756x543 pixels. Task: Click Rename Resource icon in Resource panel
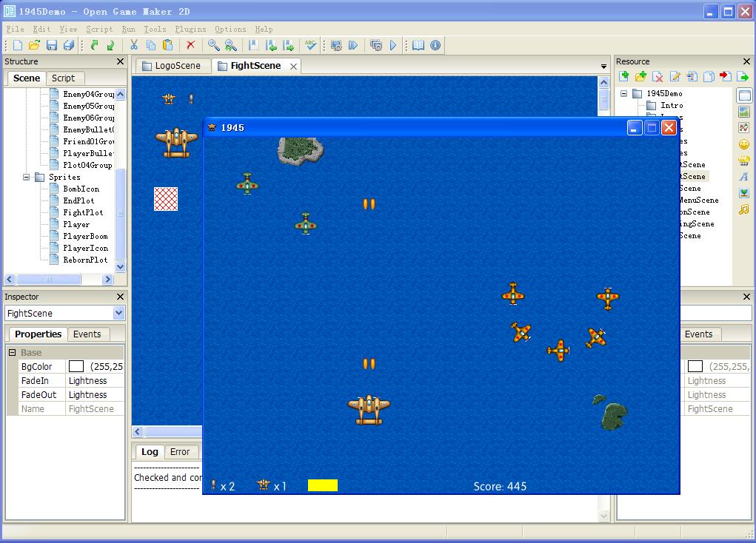tap(692, 76)
